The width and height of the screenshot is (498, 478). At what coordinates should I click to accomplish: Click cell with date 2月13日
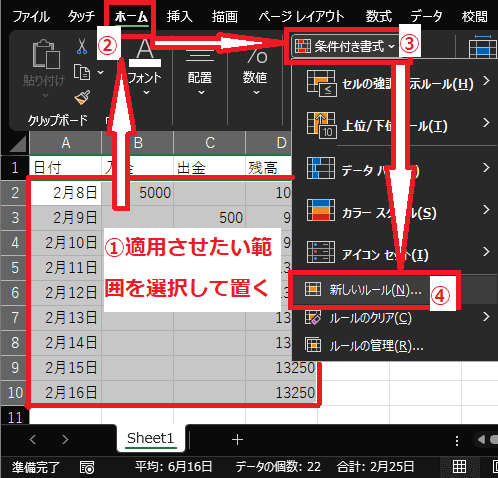point(65,318)
